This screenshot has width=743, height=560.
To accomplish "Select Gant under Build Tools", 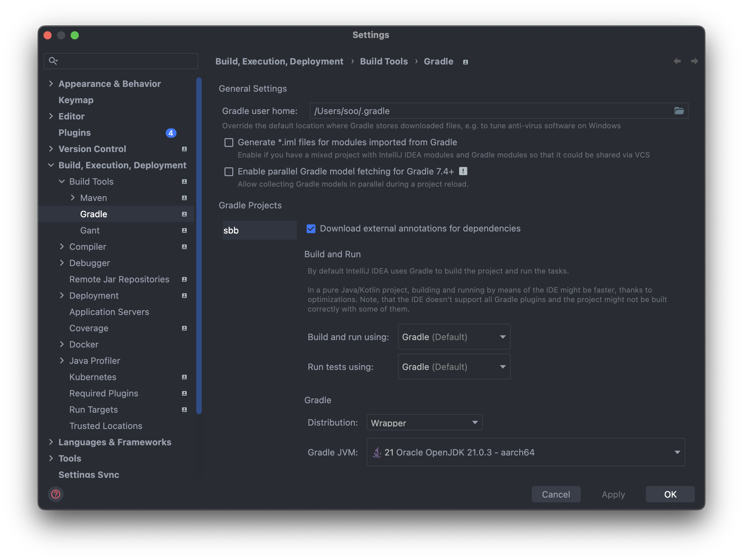I will 90,230.
